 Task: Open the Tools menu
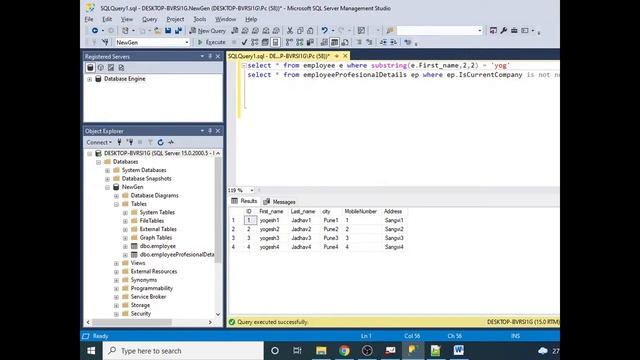pos(200,19)
